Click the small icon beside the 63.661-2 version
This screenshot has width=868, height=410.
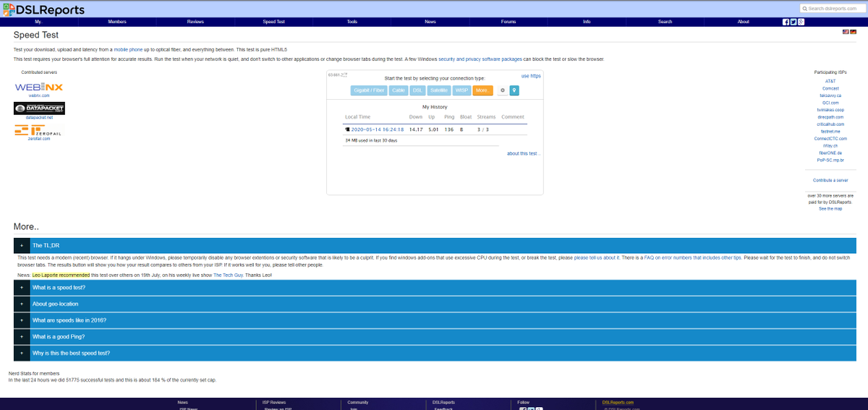pyautogui.click(x=345, y=74)
